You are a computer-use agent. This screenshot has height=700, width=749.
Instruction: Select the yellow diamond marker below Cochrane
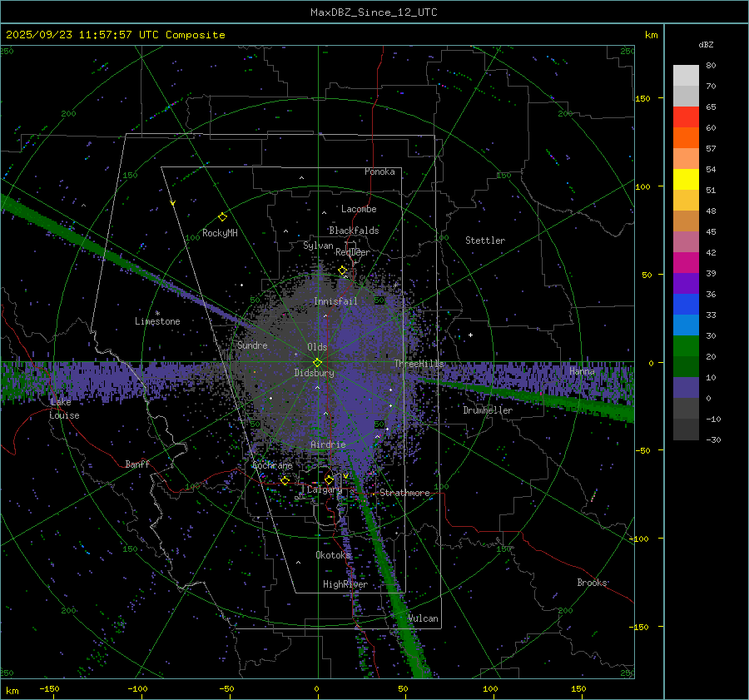tap(285, 480)
